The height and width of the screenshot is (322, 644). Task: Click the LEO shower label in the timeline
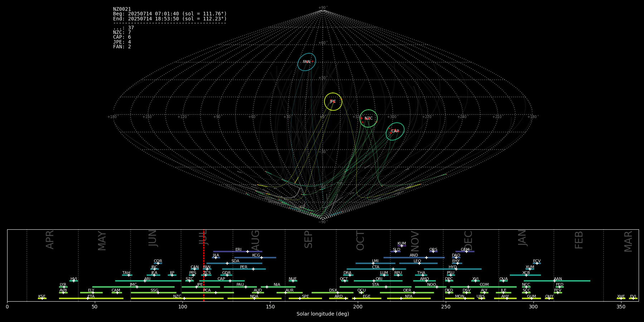tap(418, 261)
